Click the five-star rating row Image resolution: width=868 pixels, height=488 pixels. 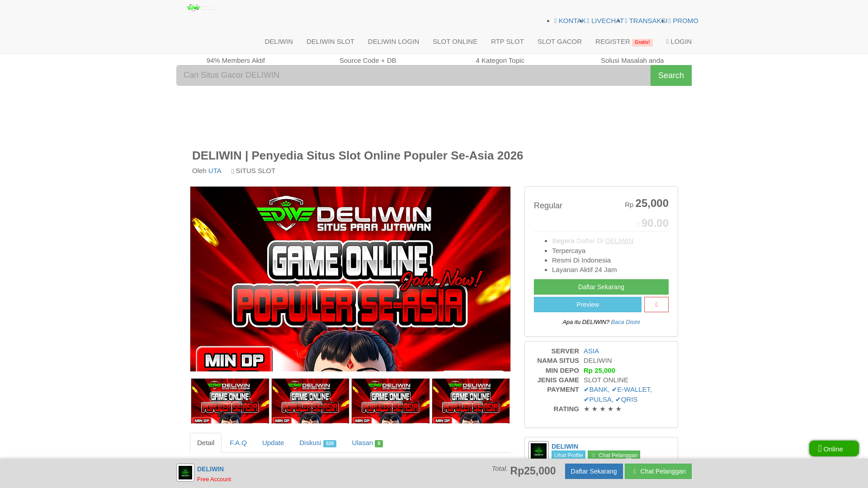tap(602, 409)
